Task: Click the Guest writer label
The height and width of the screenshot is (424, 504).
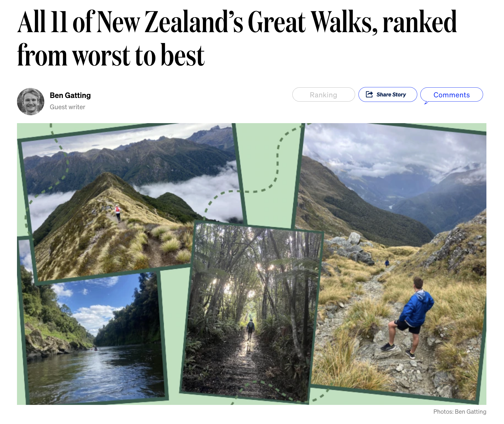Action: coord(67,107)
